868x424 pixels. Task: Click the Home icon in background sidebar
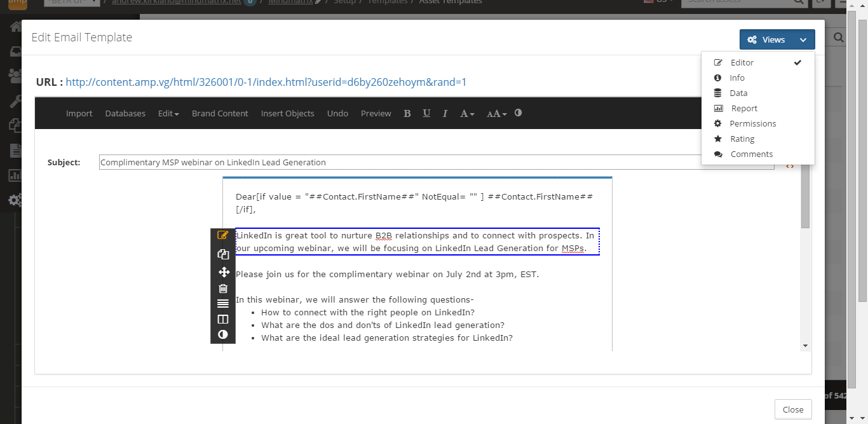point(15,27)
